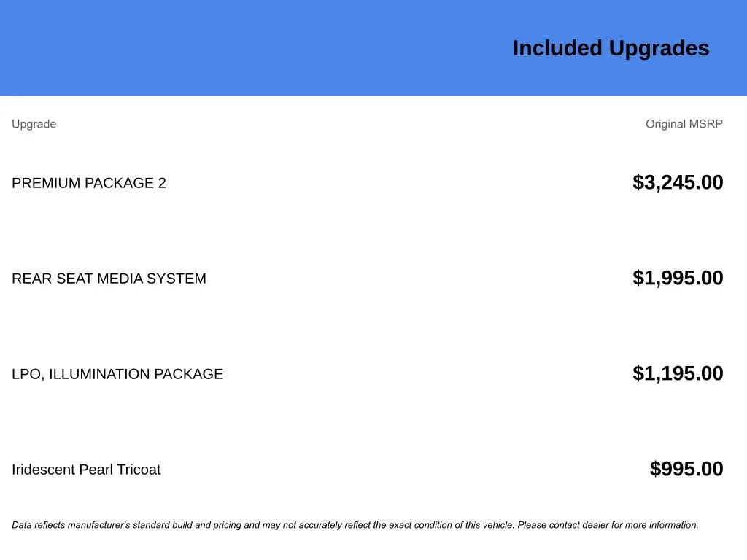Screen dimensions: 747x560
Task: Click the $995.00 price value
Action: pos(686,469)
